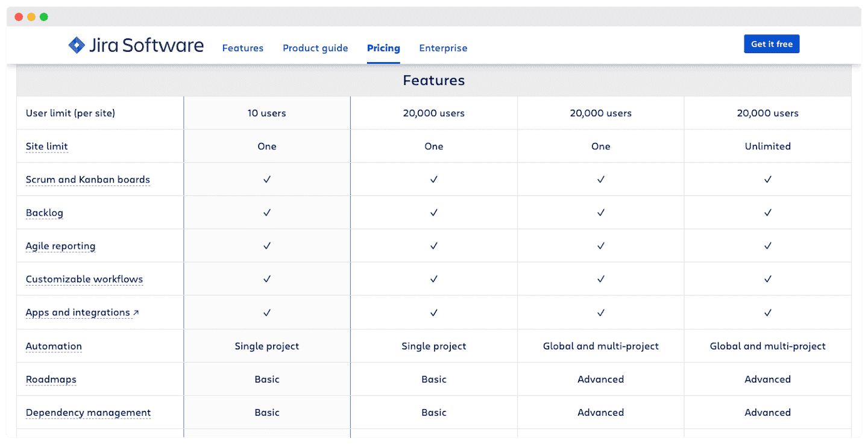868x444 pixels.
Task: Click the Customizable workflows link
Action: [x=84, y=279]
